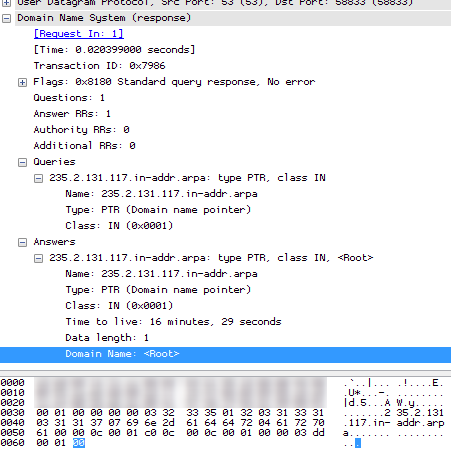Click hex offset 0040 row label

(12, 423)
